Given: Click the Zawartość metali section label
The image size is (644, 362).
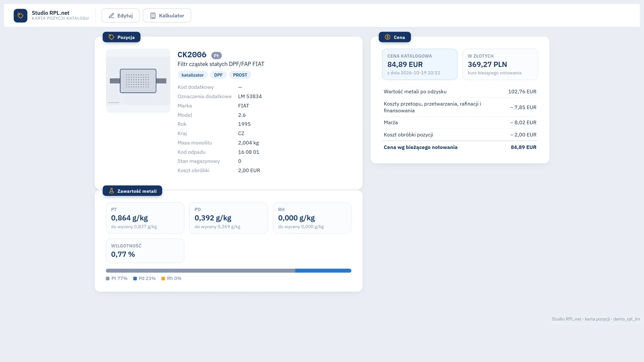Looking at the screenshot, I should (x=132, y=191).
